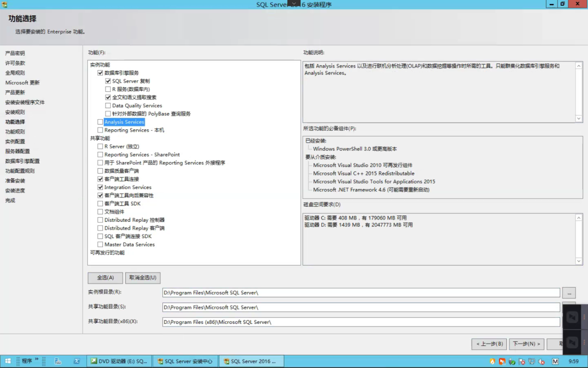Select 数据库引擎配置 step in sidebar
588x368 pixels.
(x=22, y=161)
